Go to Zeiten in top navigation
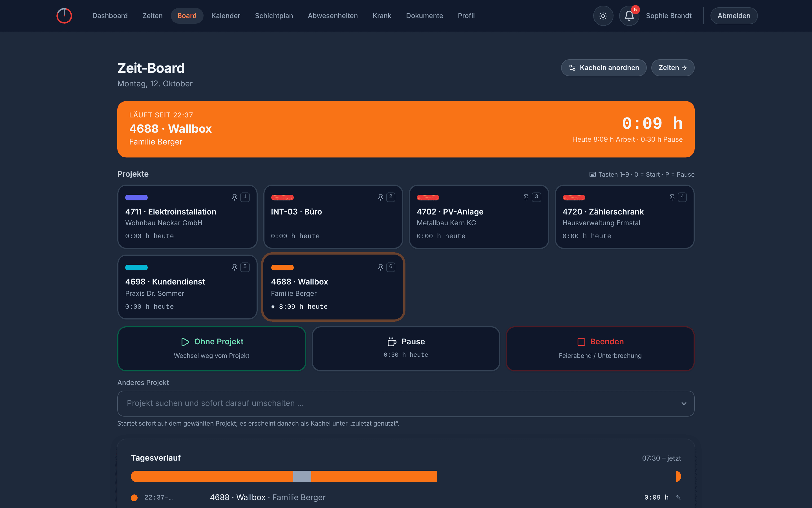 [x=152, y=16]
